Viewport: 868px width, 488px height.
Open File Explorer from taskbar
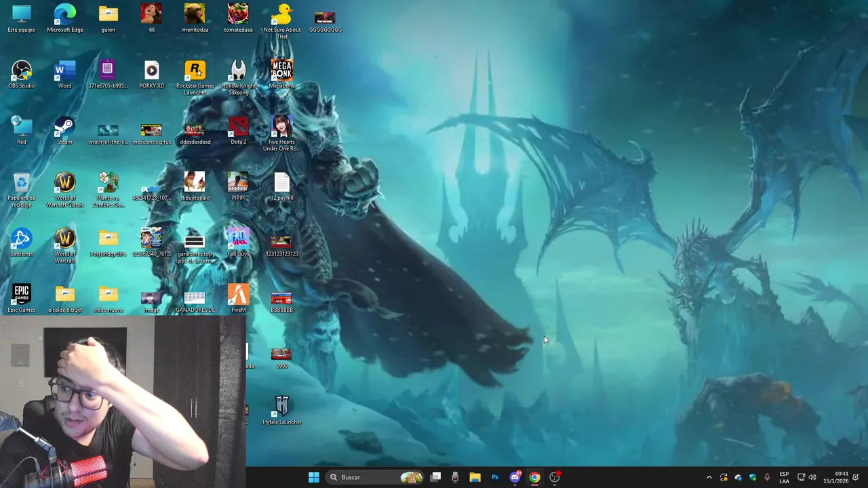coord(475,477)
